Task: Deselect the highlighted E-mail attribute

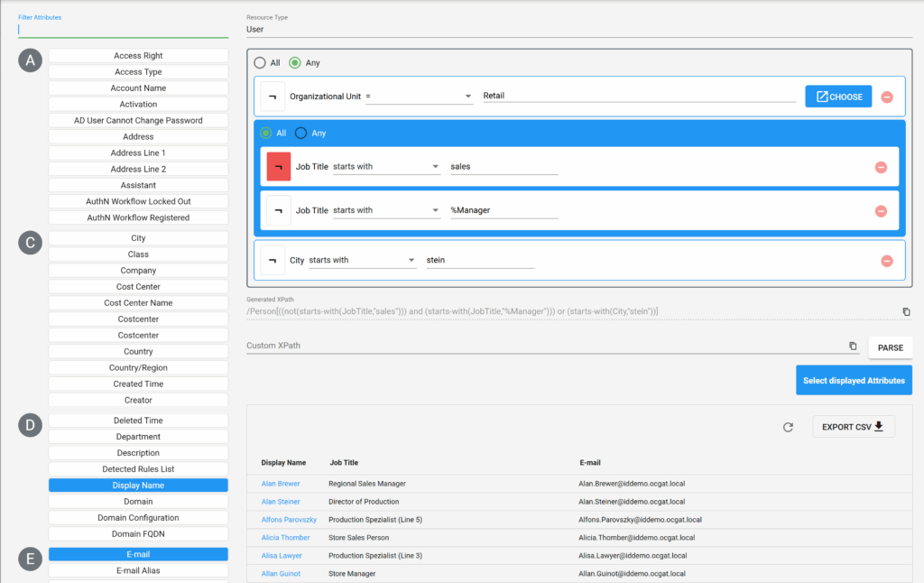Action: tap(138, 554)
